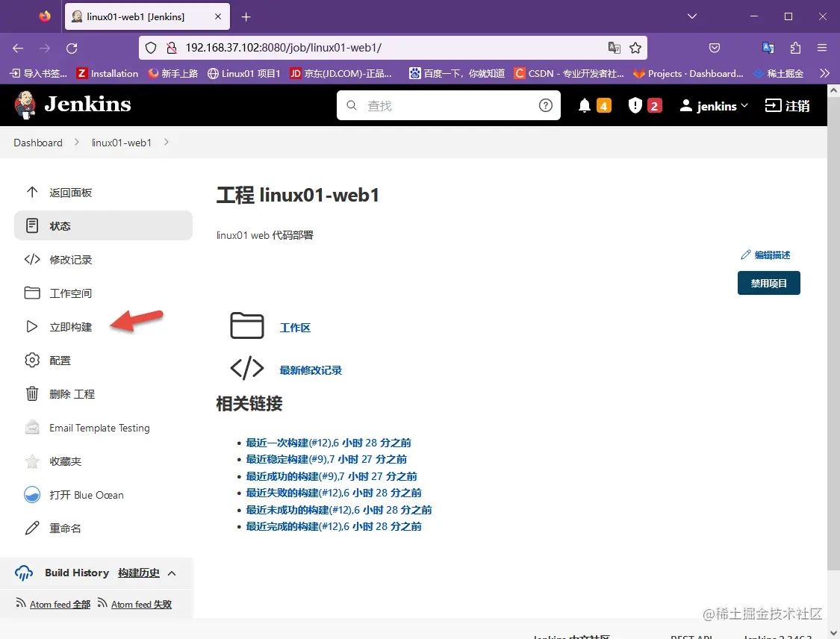Close the linux01-web1 tab
The image size is (840, 639).
(x=218, y=16)
